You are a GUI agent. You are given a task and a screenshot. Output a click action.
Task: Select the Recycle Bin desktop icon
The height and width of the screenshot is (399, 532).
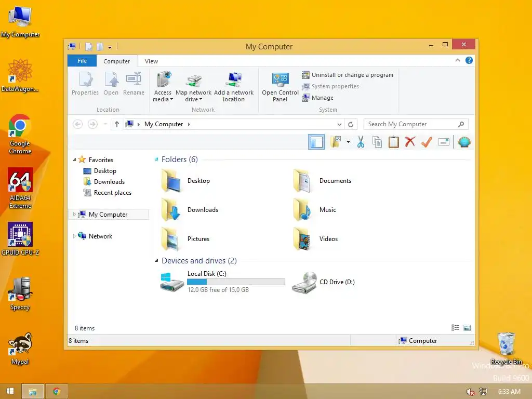tap(506, 348)
